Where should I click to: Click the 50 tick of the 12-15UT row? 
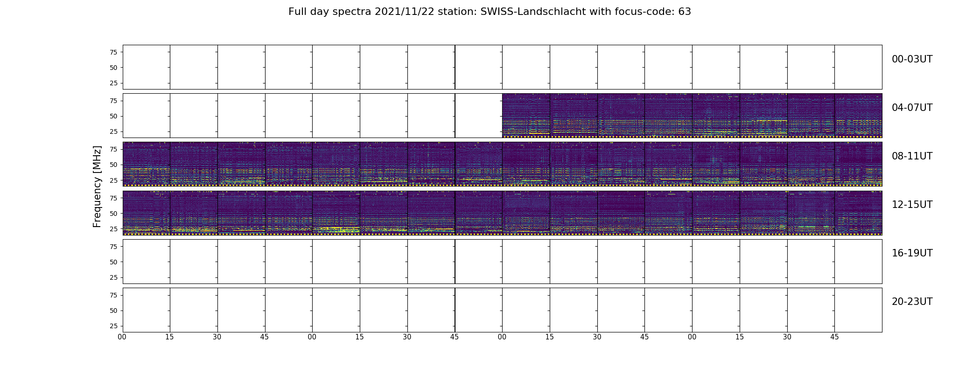[113, 214]
